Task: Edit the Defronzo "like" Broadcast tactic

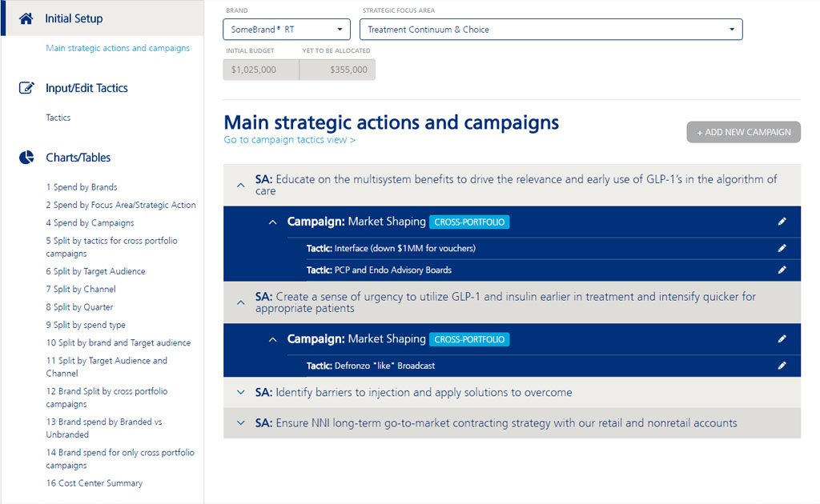Action: pyautogui.click(x=782, y=366)
